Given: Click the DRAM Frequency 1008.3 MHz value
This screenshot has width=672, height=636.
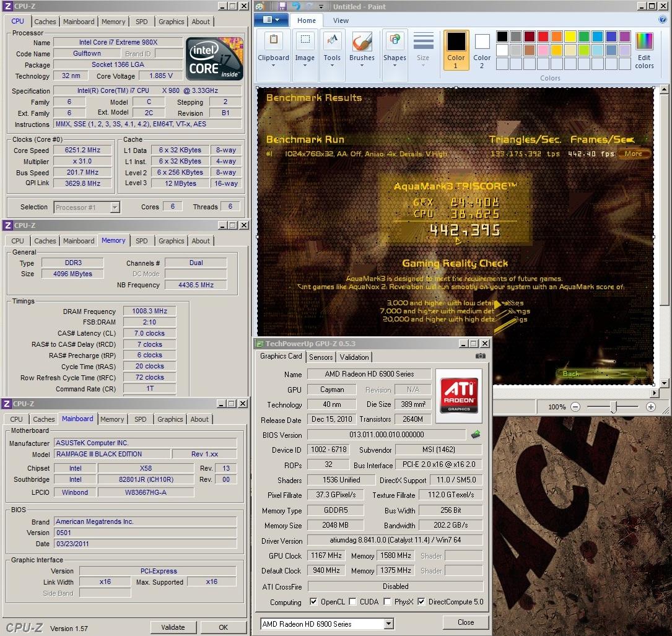Looking at the screenshot, I should click(149, 311).
